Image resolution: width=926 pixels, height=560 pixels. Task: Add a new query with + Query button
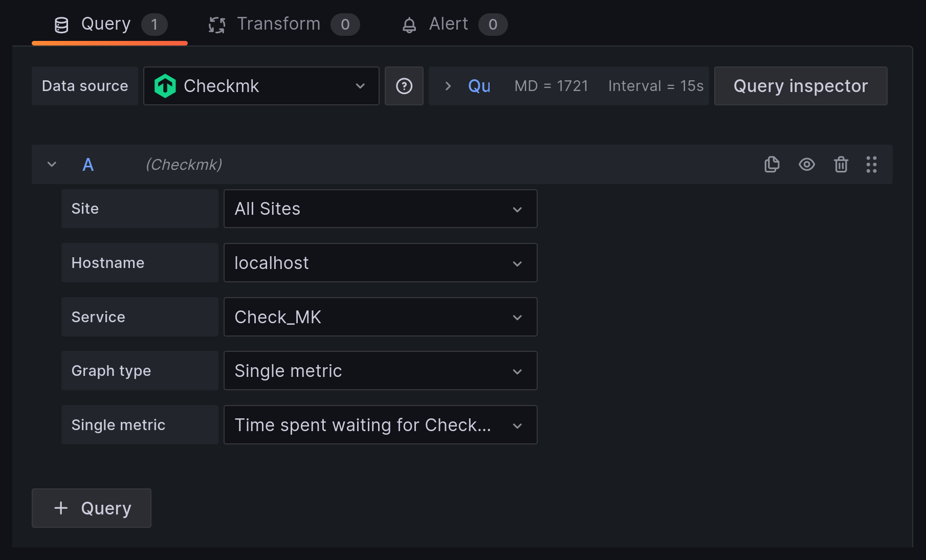coord(92,508)
